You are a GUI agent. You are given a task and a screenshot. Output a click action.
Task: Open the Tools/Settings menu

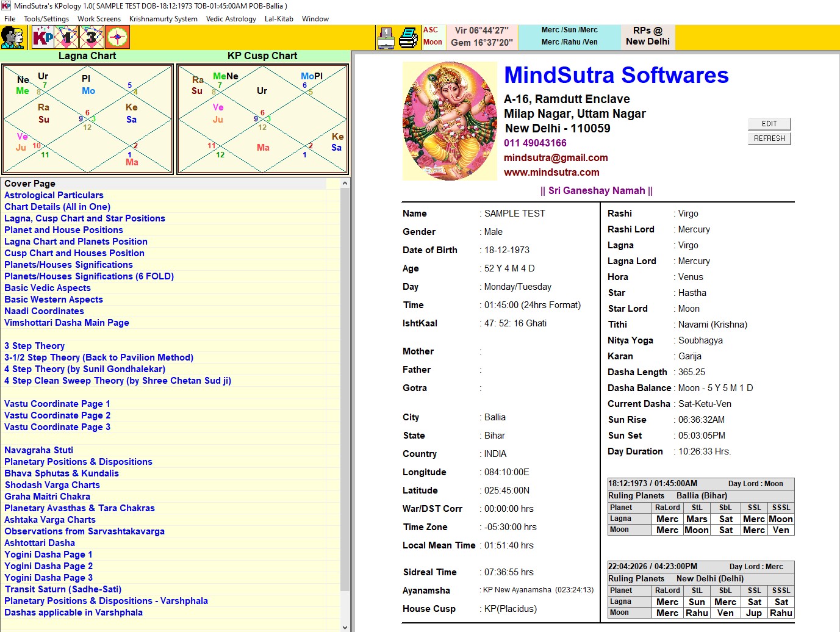pos(46,19)
